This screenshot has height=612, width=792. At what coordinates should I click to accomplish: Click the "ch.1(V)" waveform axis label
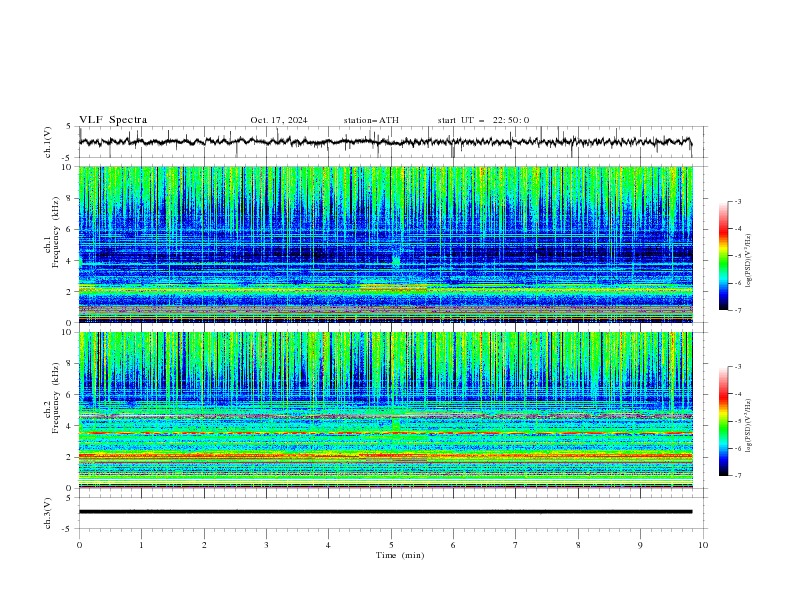[48, 142]
